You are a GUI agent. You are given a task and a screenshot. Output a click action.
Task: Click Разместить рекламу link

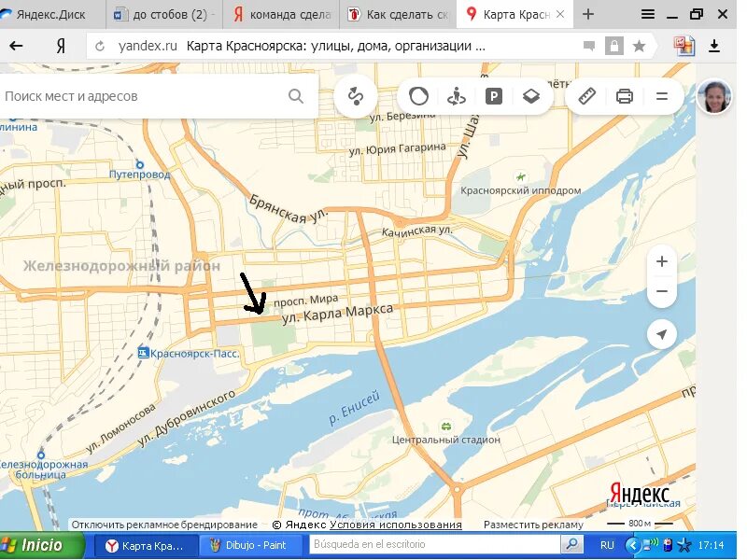point(533,525)
